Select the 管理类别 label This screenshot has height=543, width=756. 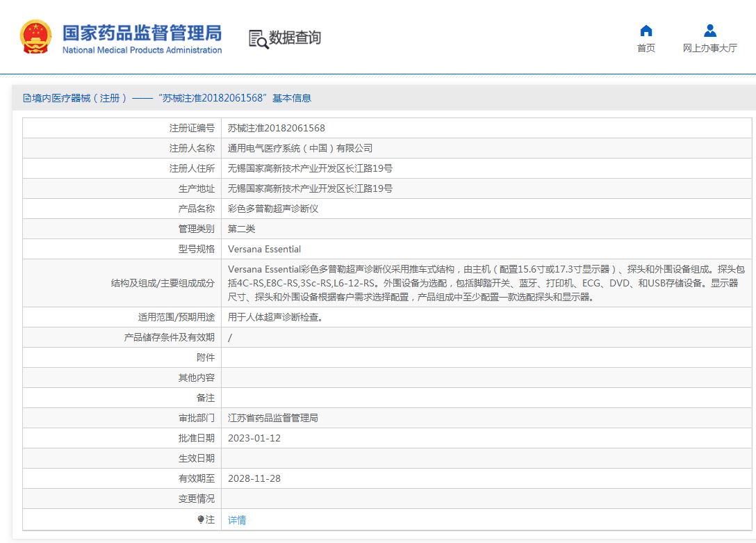[196, 229]
